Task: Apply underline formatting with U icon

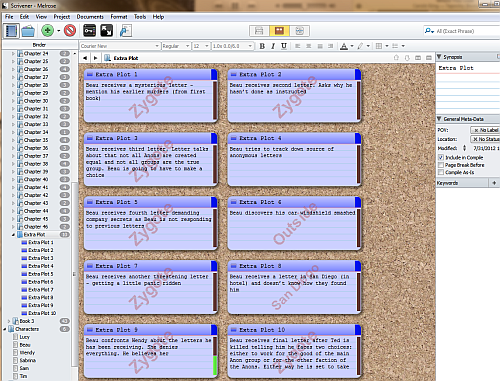Action: click(x=284, y=46)
